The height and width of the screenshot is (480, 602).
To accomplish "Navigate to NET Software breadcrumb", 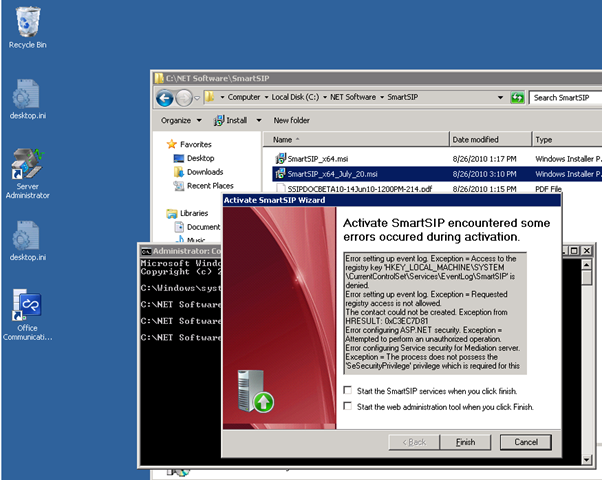I will [x=353, y=97].
